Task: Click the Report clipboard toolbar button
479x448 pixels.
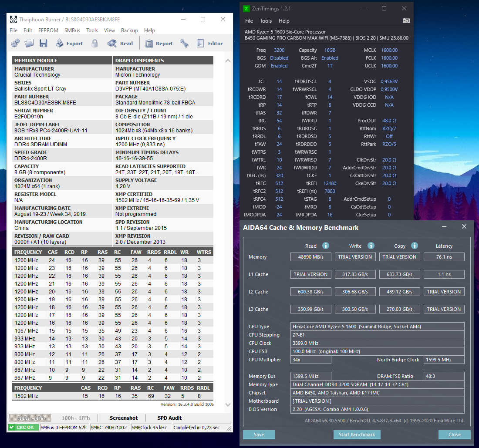Action: pyautogui.click(x=159, y=44)
